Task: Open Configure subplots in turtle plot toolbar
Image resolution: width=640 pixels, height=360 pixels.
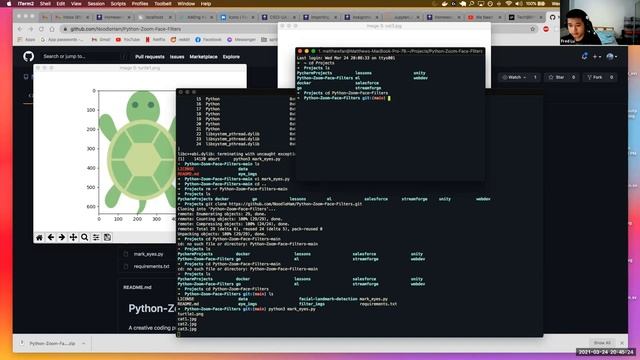Action: tap(96, 237)
